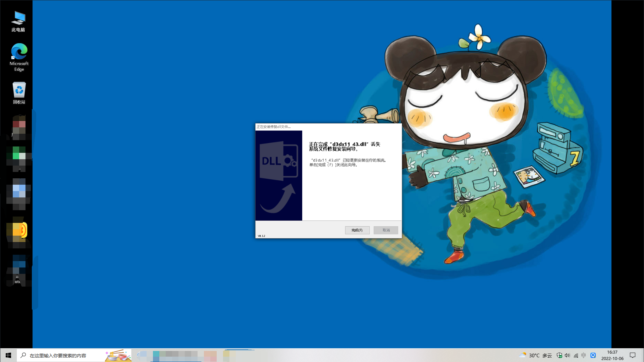Open the clock showing 16:37
The width and height of the screenshot is (644, 362).
(612, 355)
